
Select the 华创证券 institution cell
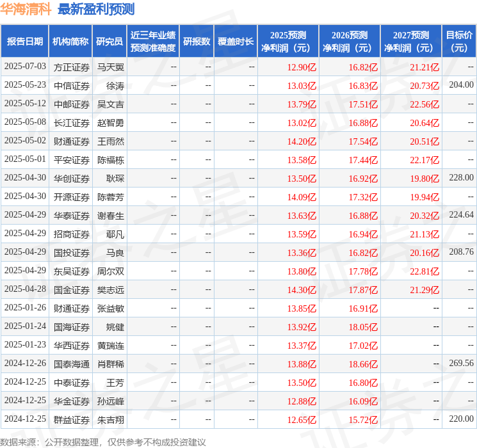72,179
